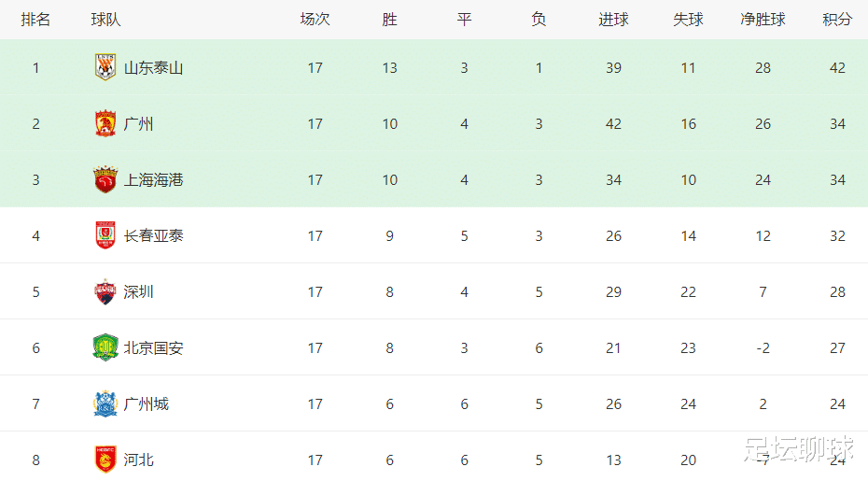Select the 积分 column header
The height and width of the screenshot is (481, 868).
click(837, 20)
